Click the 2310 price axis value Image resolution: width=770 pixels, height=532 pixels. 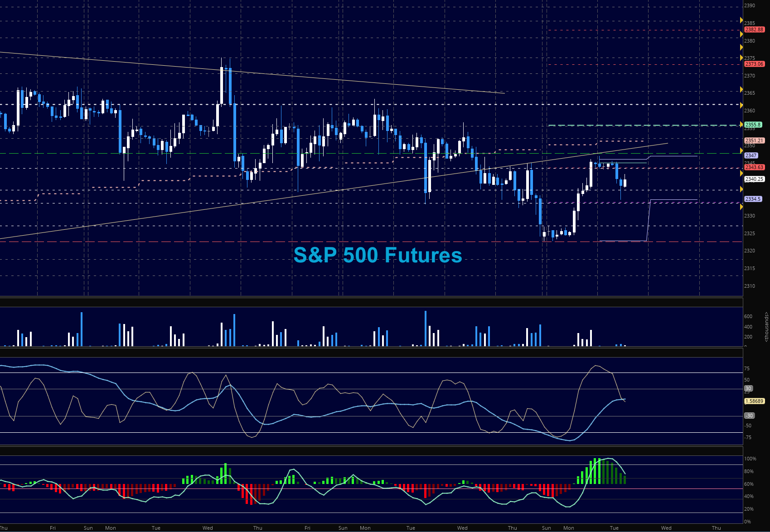750,286
